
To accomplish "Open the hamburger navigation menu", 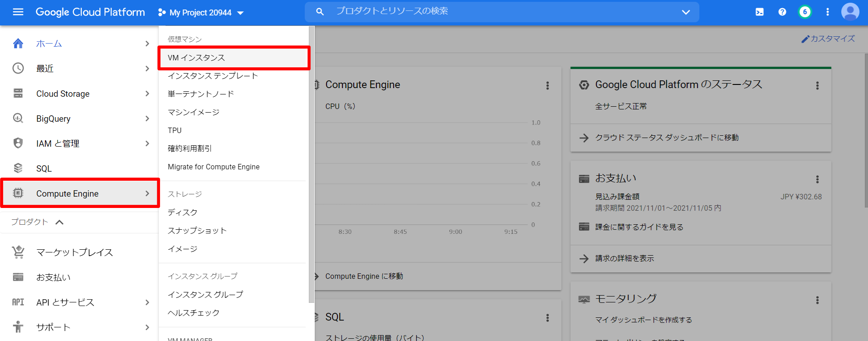I will click(18, 12).
